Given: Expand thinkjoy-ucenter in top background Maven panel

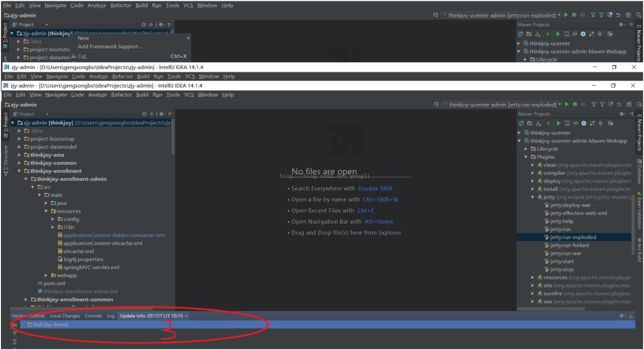Looking at the screenshot, I should pyautogui.click(x=519, y=44).
